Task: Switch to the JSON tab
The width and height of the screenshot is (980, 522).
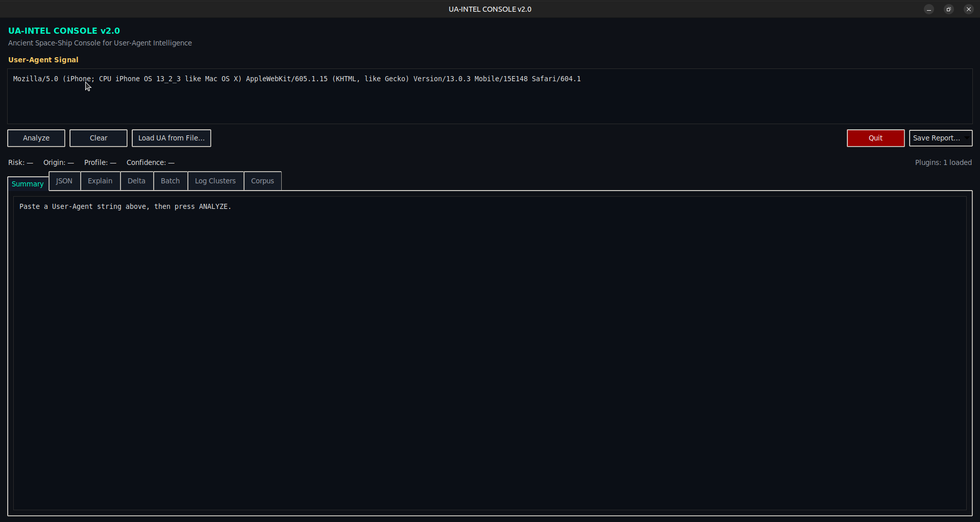Action: 64,181
